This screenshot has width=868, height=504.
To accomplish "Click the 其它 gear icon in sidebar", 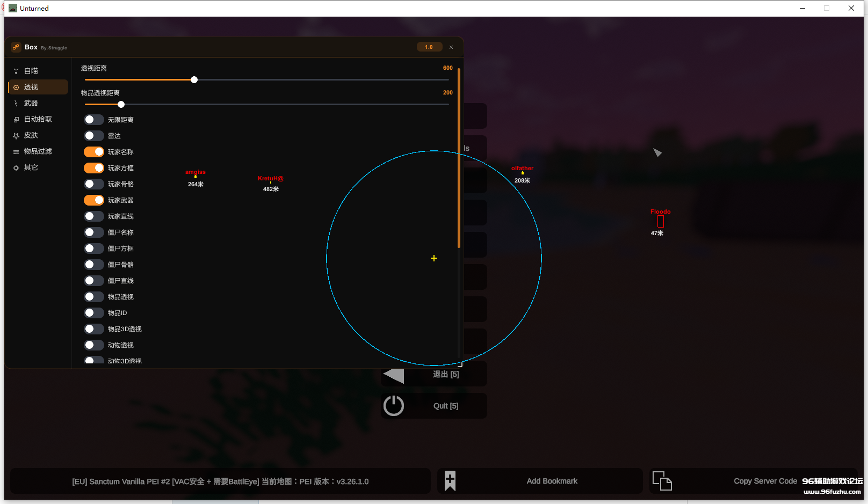I will pos(16,167).
